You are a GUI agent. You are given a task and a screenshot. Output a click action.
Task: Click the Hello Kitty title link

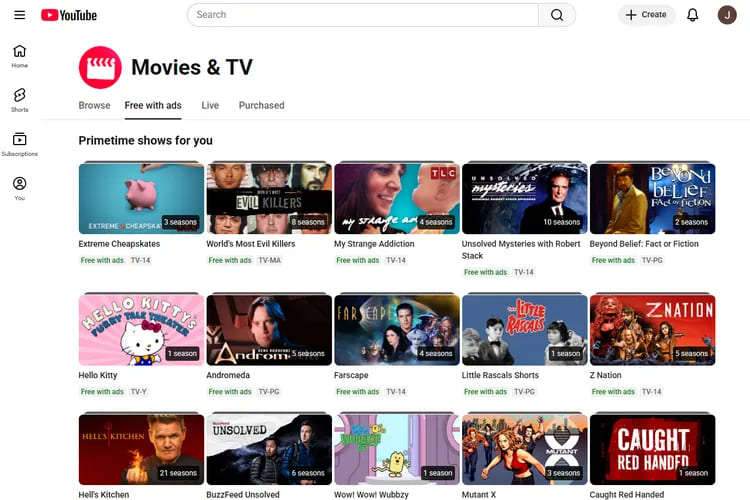98,375
